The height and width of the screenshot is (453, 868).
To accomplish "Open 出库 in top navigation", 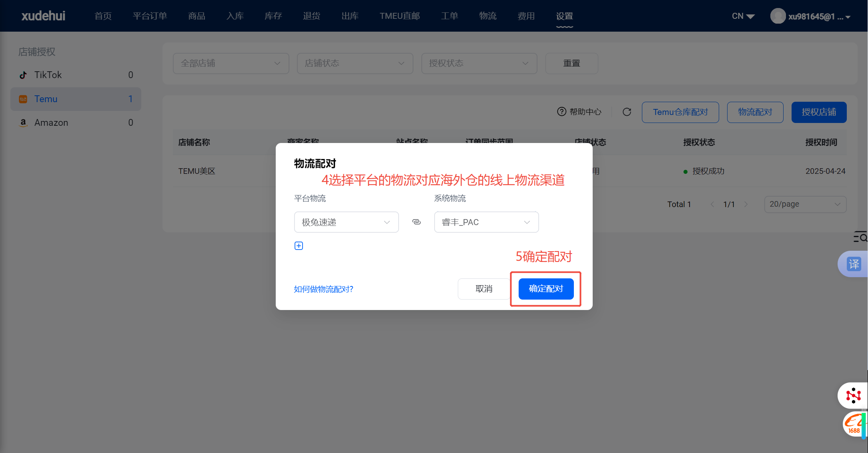I will pos(350,16).
